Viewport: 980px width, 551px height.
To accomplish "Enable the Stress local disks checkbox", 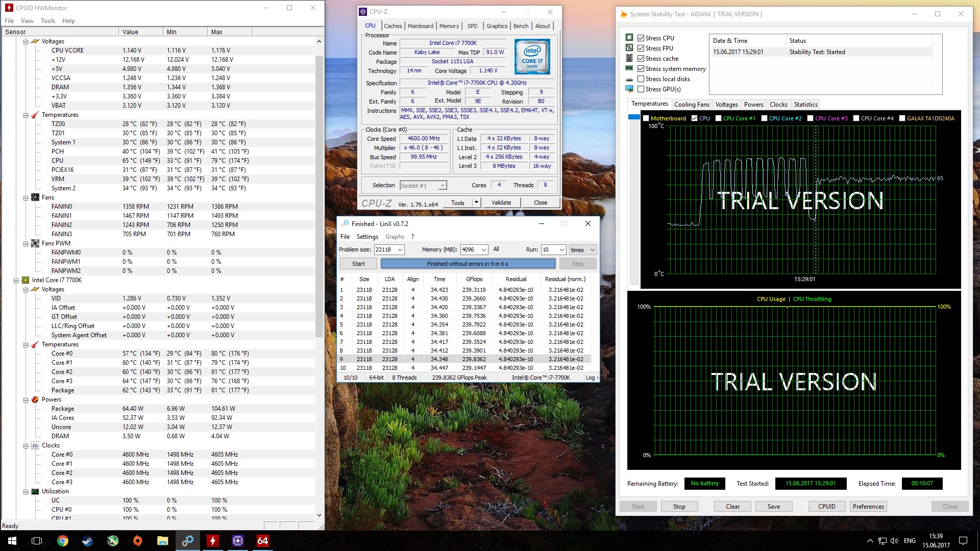I will tap(641, 79).
